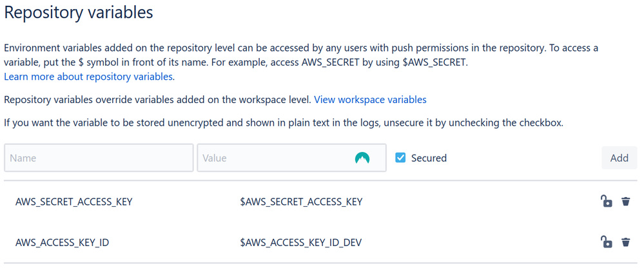Click the Repository variables page heading
Image resolution: width=644 pixels, height=268 pixels.
[79, 12]
